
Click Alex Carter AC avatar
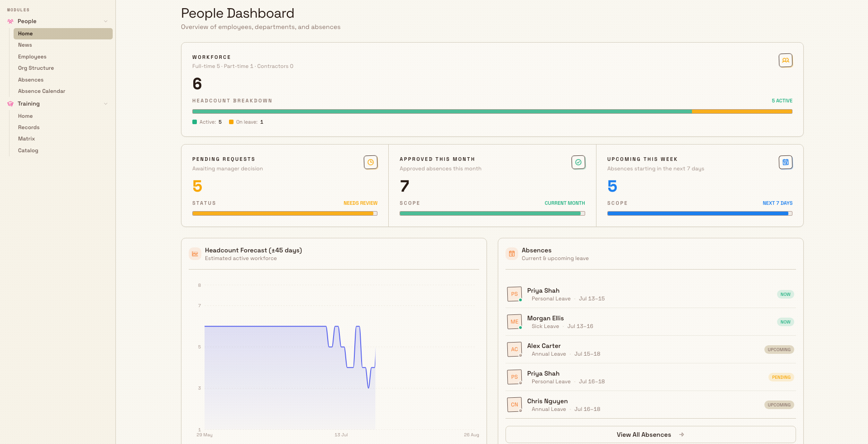coord(515,349)
